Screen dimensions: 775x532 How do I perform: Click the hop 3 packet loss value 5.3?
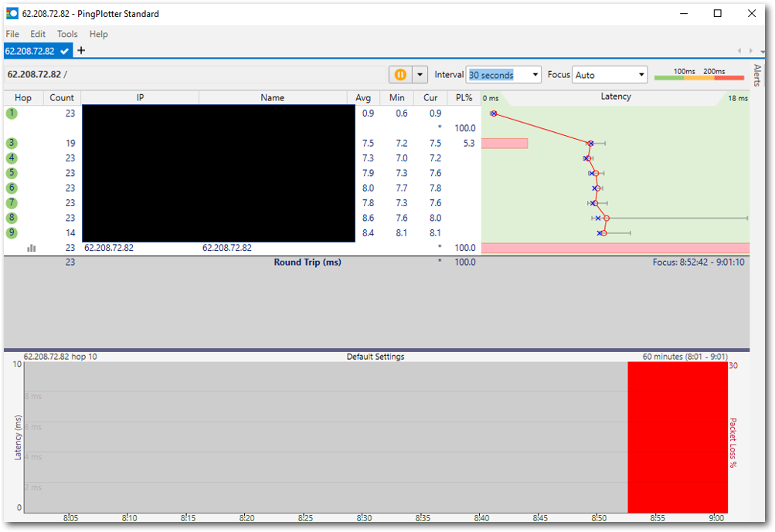(468, 144)
